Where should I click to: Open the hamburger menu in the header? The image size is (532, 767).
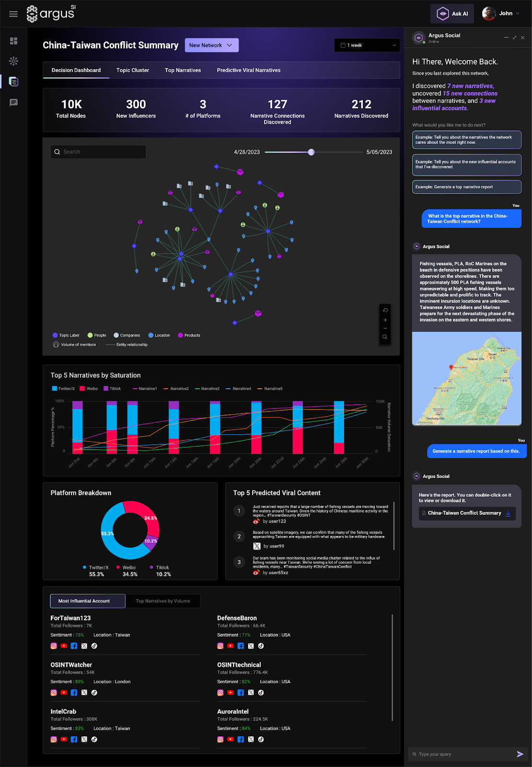pyautogui.click(x=13, y=14)
